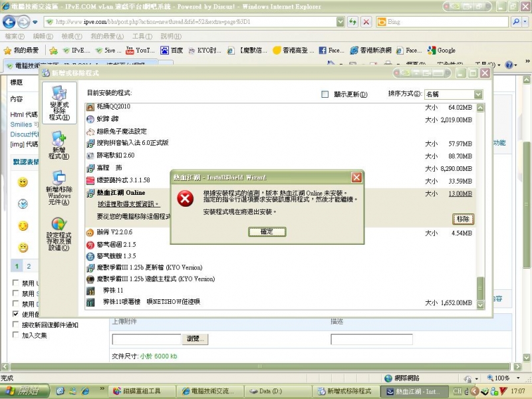Select 新增程式 sidebar icon
Image resolution: width=532 pixels, height=399 pixels.
[x=59, y=146]
